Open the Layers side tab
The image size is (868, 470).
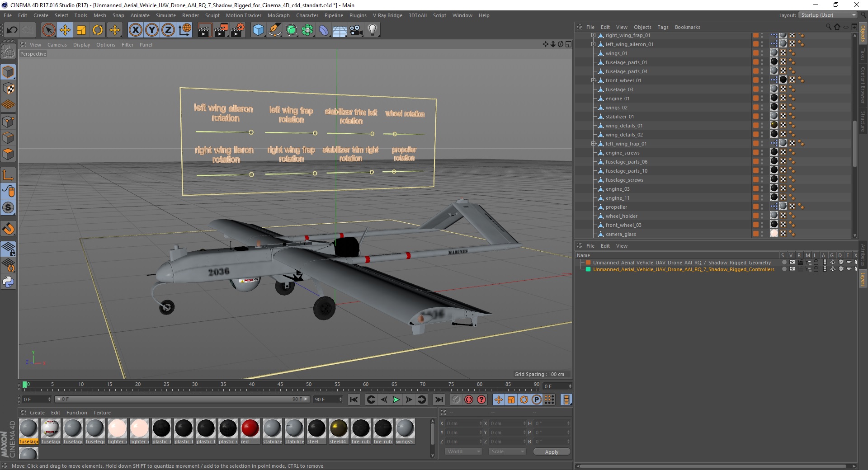[x=863, y=279]
